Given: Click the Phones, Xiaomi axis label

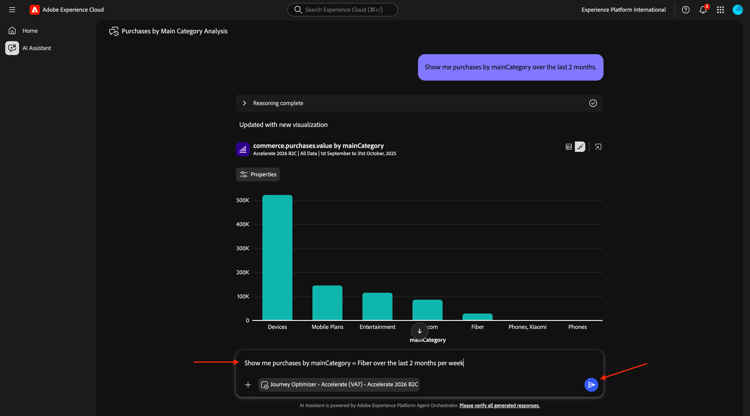Looking at the screenshot, I should [x=527, y=327].
